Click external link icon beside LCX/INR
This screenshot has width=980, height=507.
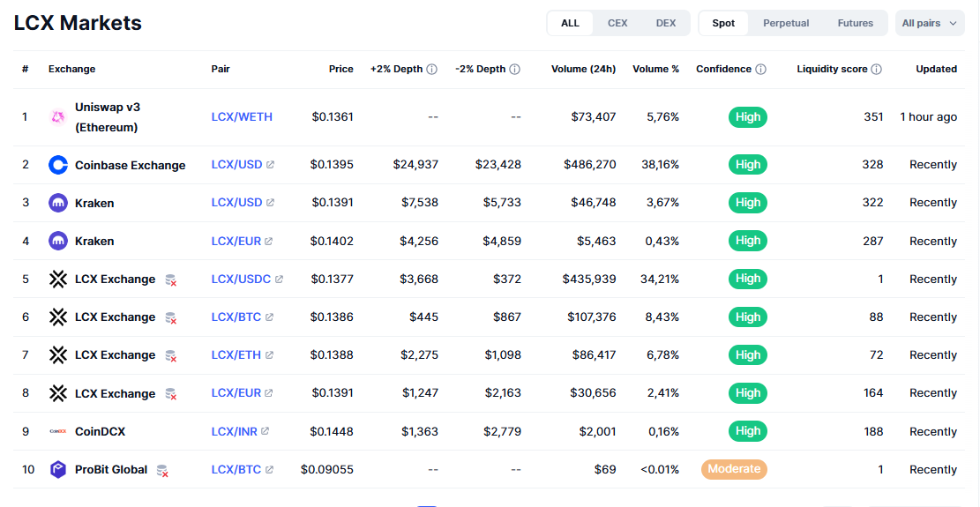point(265,431)
